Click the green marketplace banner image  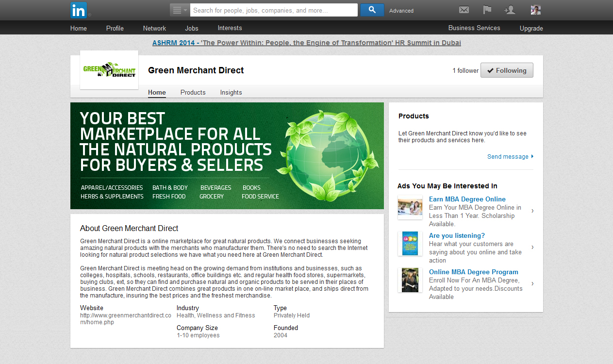pyautogui.click(x=227, y=156)
